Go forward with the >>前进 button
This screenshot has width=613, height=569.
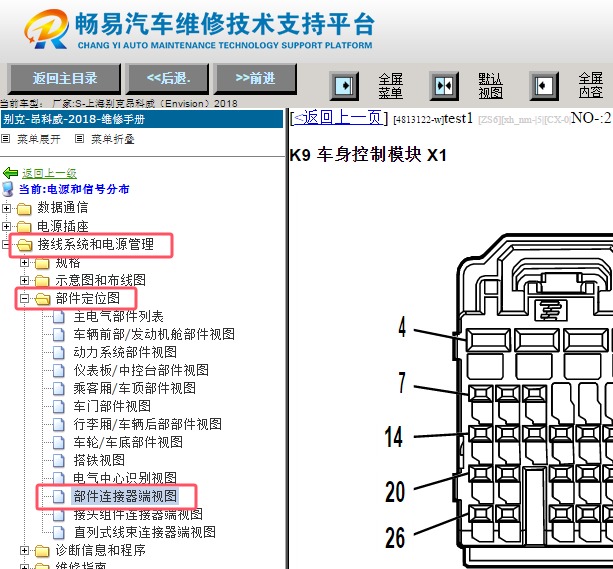(x=255, y=79)
